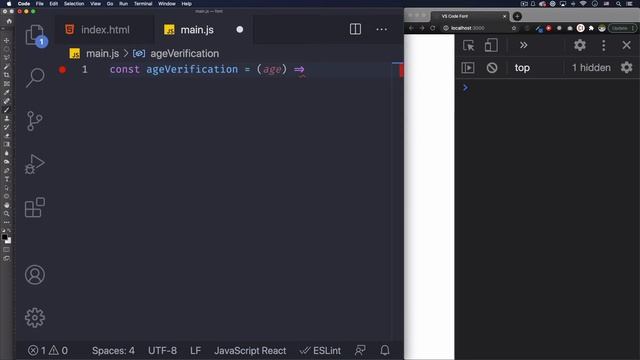Go back in the browser
The image size is (640, 360).
(411, 28)
